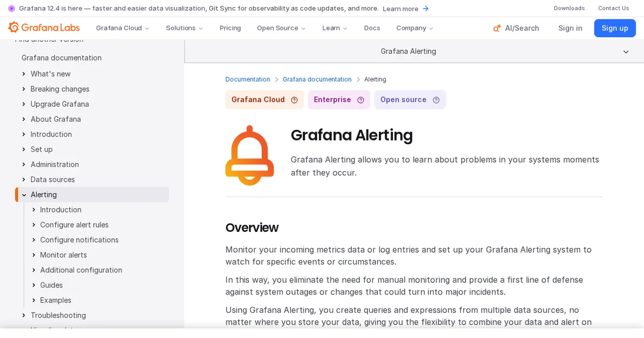Click the Grafana documentation breadcrumb link

(317, 79)
